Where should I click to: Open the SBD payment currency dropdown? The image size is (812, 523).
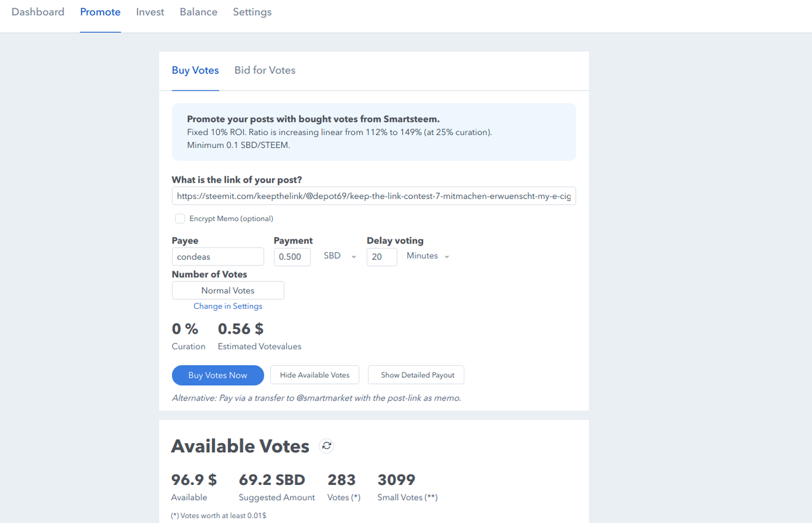click(340, 256)
